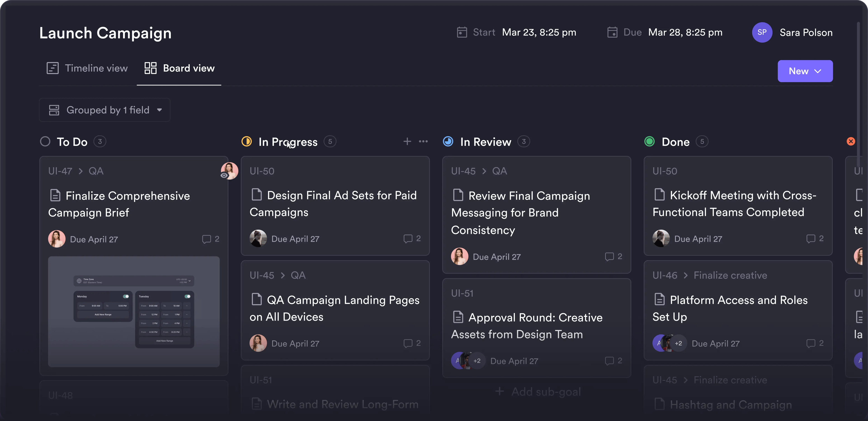868x421 pixels.
Task: Click the +2 assignees badge on Approval Round
Action: (477, 361)
